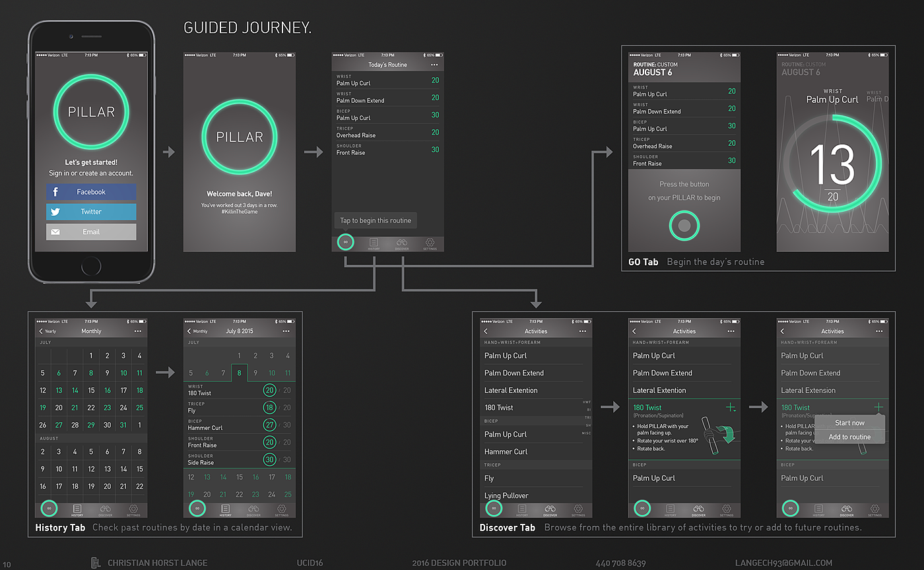Open the three-dot menu on Monthly calendar screen
Viewport: 924px width, 570px height.
click(137, 331)
